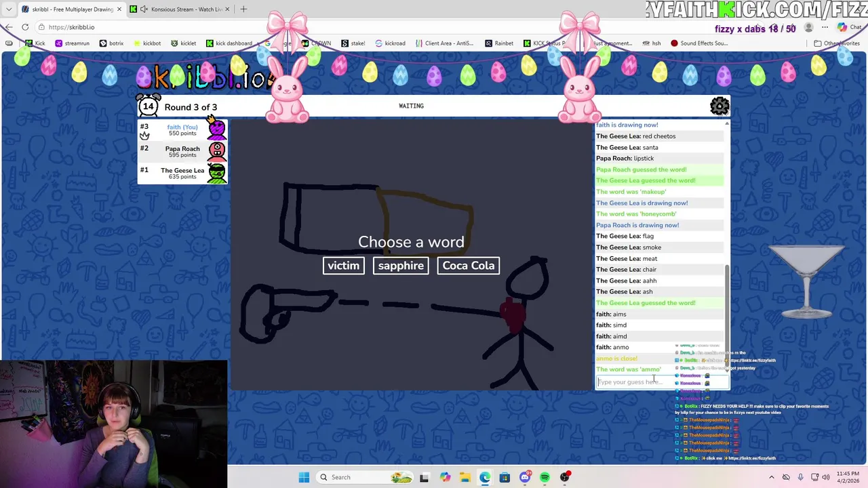Open the Other favorites folder
The image size is (868, 488).
[x=837, y=43]
